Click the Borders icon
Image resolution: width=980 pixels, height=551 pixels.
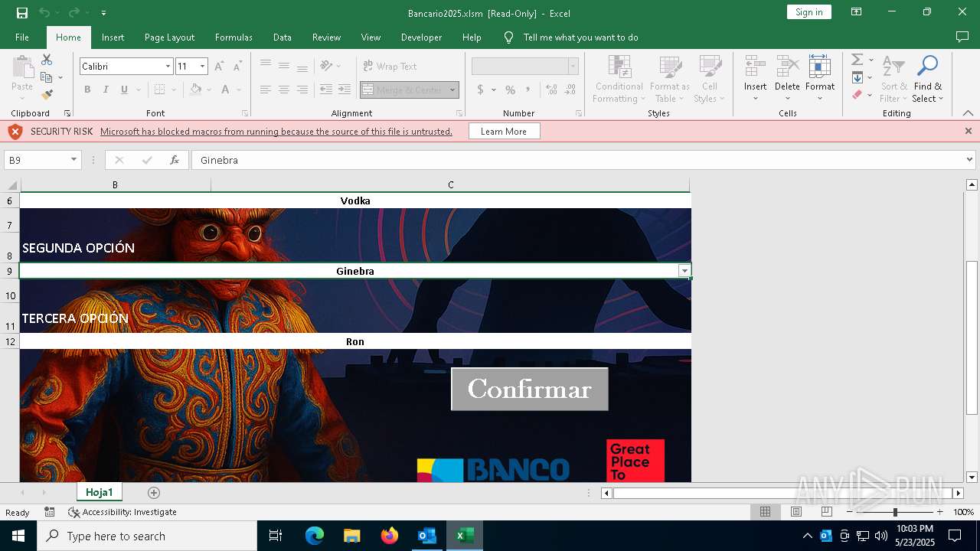[159, 90]
